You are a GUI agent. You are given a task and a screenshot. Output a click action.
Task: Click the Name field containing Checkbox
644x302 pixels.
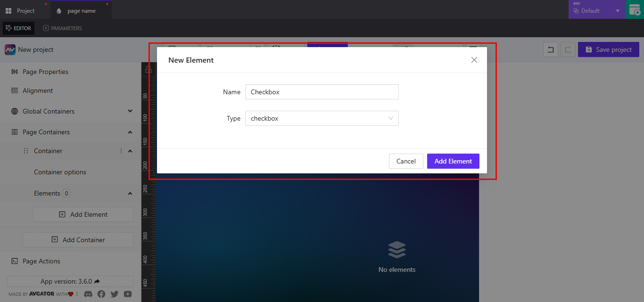(322, 92)
